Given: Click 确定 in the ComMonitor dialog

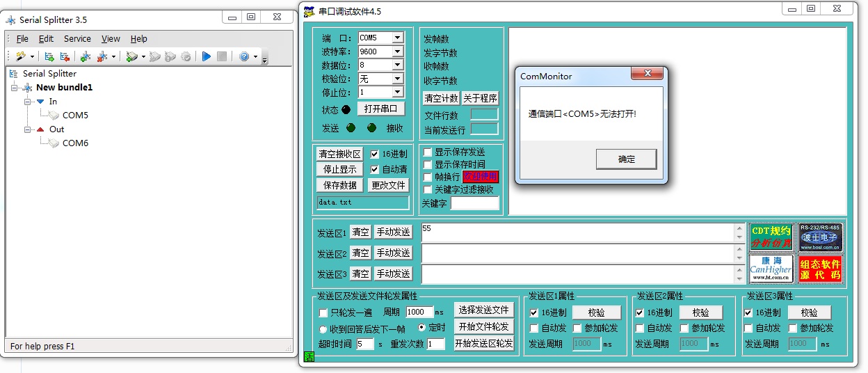Looking at the screenshot, I should [626, 159].
